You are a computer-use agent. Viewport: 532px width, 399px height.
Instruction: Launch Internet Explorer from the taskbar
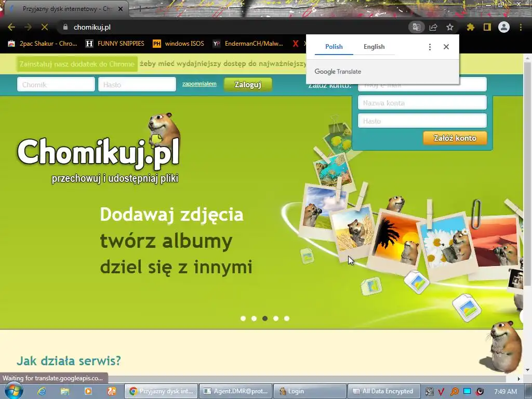coord(42,391)
